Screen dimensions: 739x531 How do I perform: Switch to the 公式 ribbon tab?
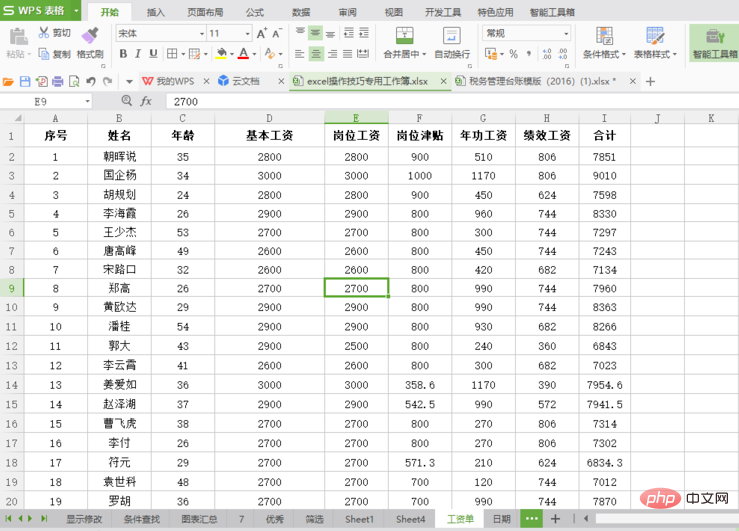tap(255, 12)
